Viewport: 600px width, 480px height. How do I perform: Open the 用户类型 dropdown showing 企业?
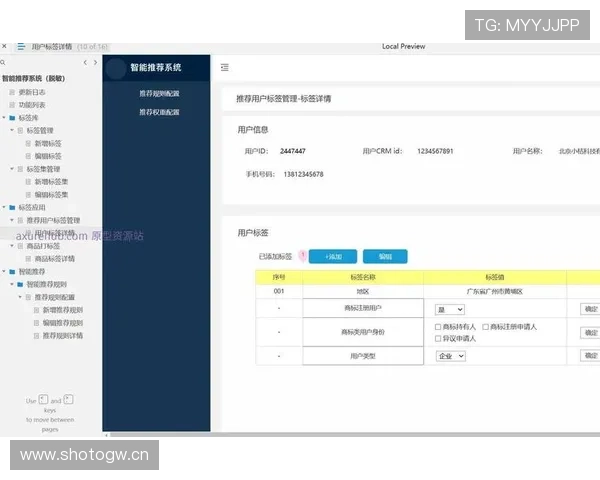click(451, 356)
